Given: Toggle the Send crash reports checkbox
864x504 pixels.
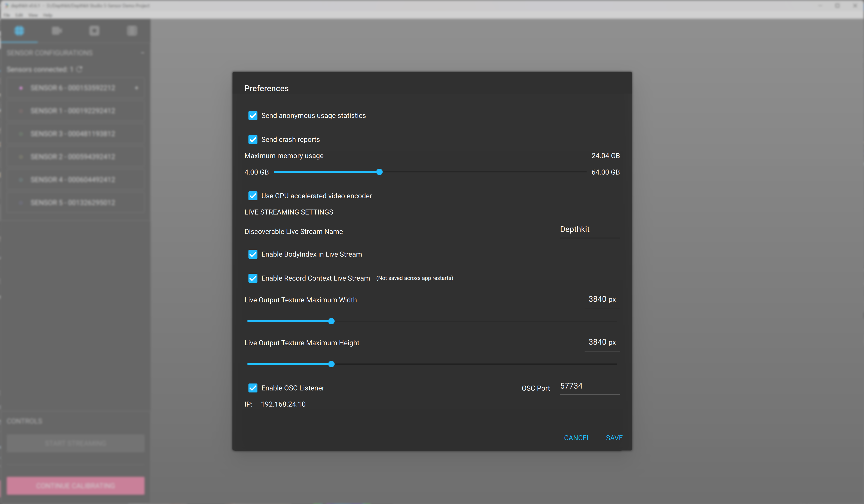Looking at the screenshot, I should tap(253, 139).
